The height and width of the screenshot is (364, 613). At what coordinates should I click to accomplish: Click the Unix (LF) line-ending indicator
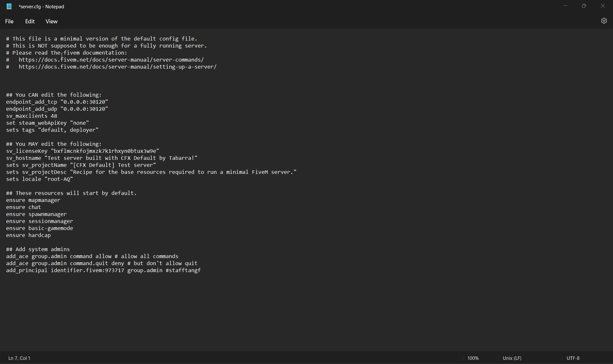(x=512, y=358)
